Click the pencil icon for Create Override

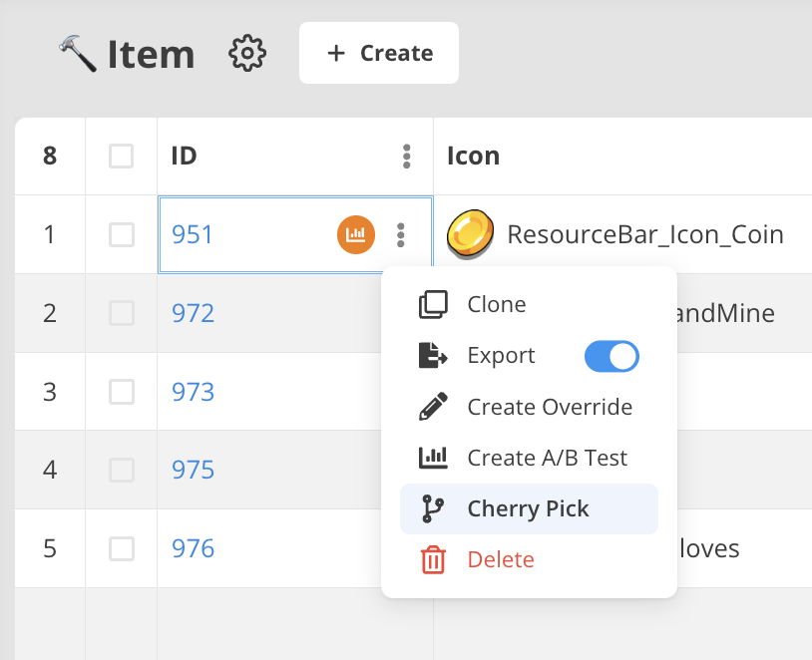[x=433, y=407]
